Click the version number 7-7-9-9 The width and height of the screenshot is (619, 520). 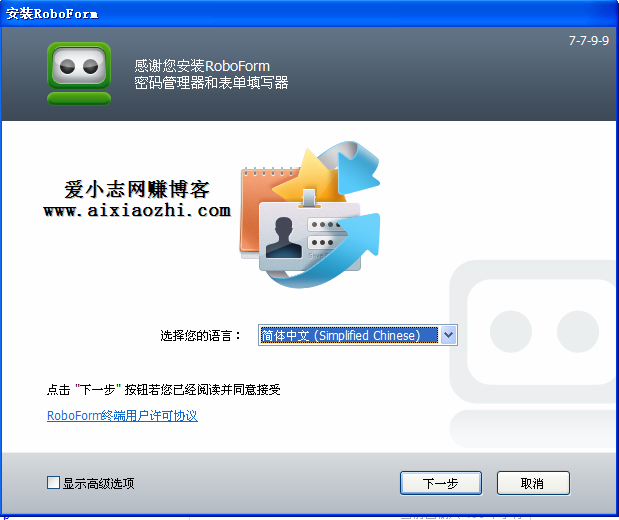click(589, 40)
